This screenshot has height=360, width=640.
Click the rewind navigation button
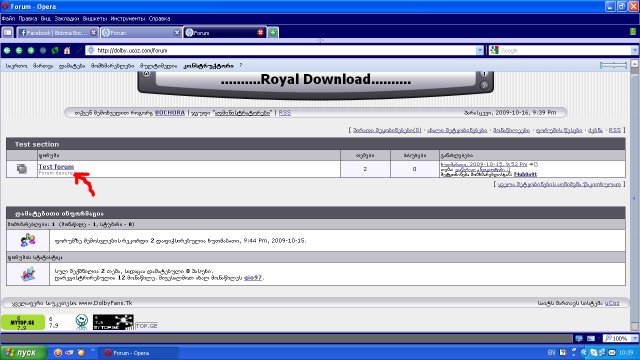tap(7, 51)
